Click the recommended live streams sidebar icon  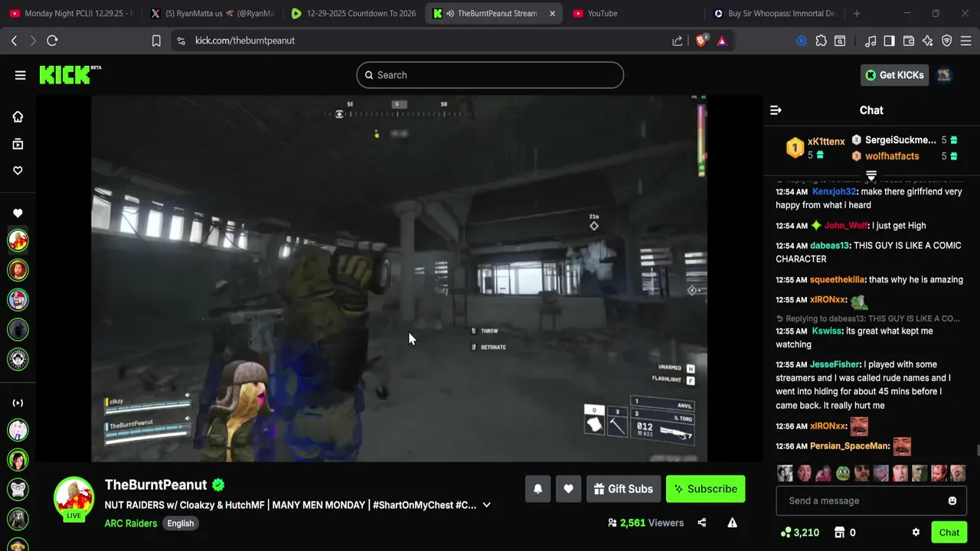pyautogui.click(x=18, y=403)
